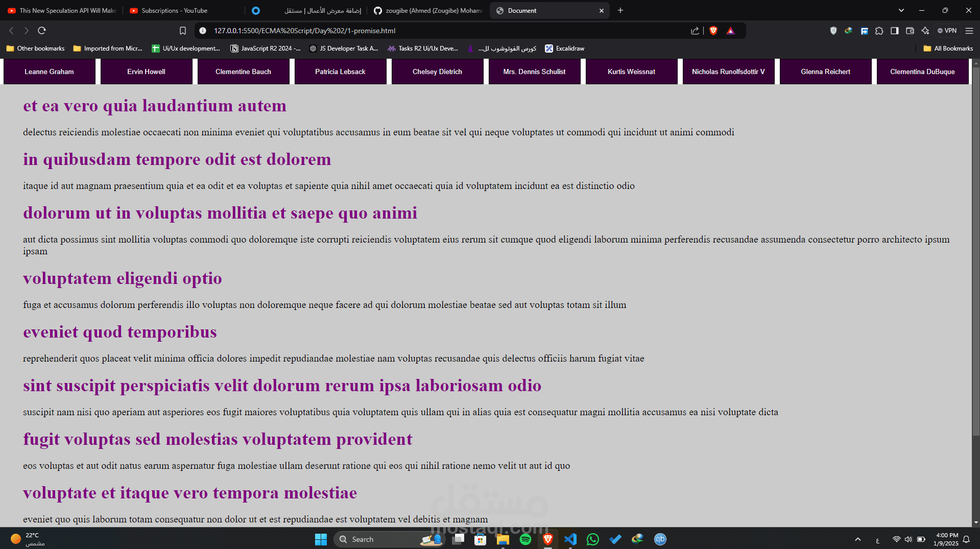Open Brave Shields lion icon
Viewport: 980px width, 549px height.
click(713, 31)
